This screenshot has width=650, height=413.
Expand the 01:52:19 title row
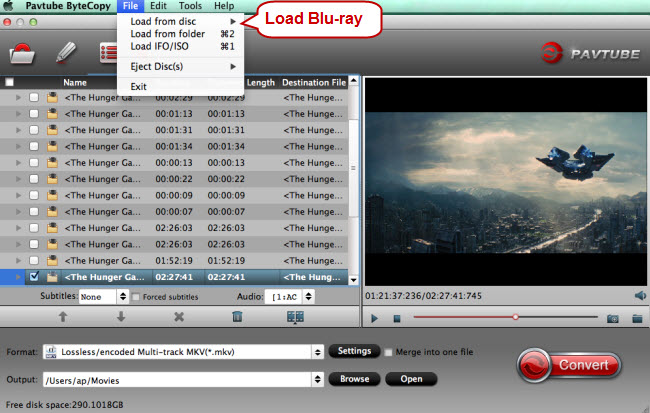18,260
